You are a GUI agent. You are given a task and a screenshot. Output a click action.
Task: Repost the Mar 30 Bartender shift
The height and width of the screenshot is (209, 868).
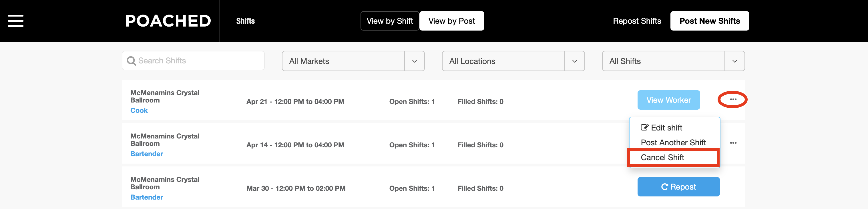678,187
